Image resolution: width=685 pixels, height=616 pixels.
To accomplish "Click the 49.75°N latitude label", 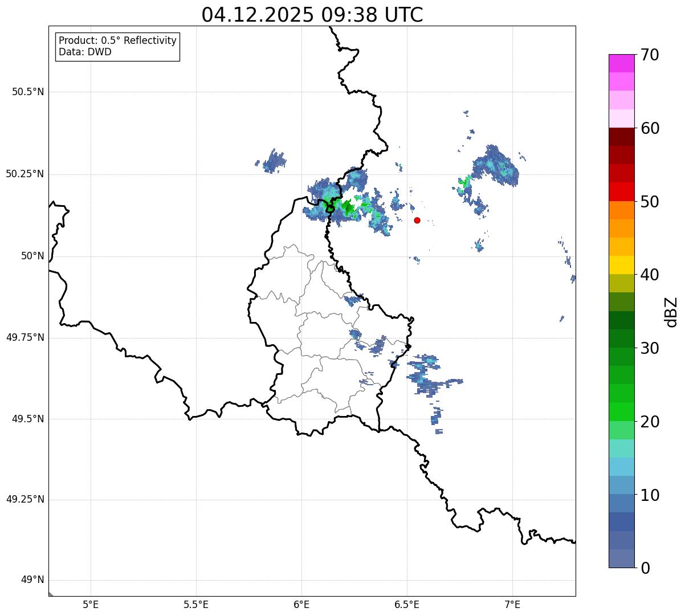I will pyautogui.click(x=25, y=337).
